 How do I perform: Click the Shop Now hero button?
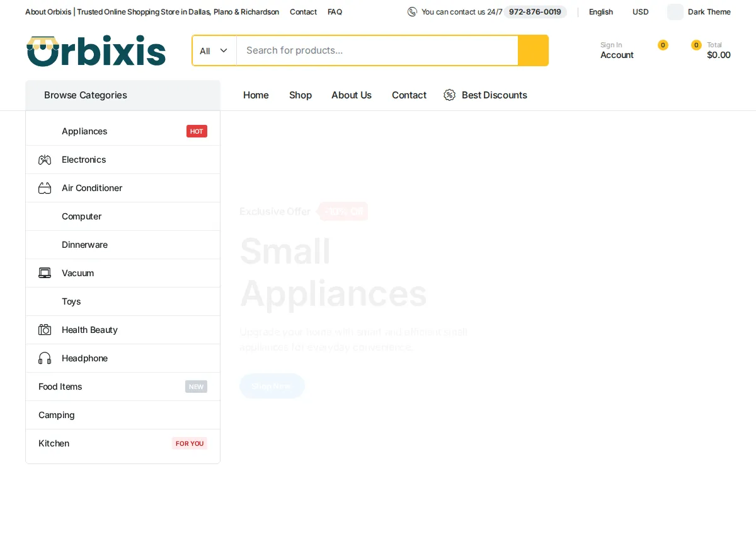[x=272, y=386]
